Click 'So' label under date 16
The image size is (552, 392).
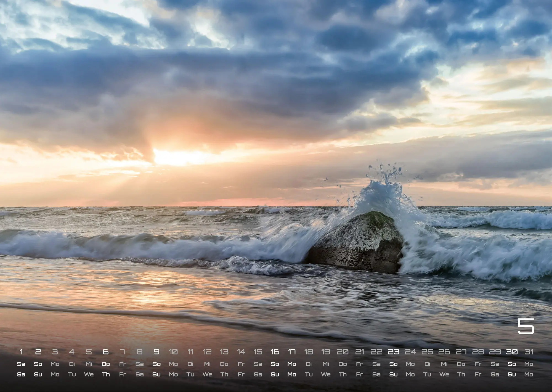(275, 364)
